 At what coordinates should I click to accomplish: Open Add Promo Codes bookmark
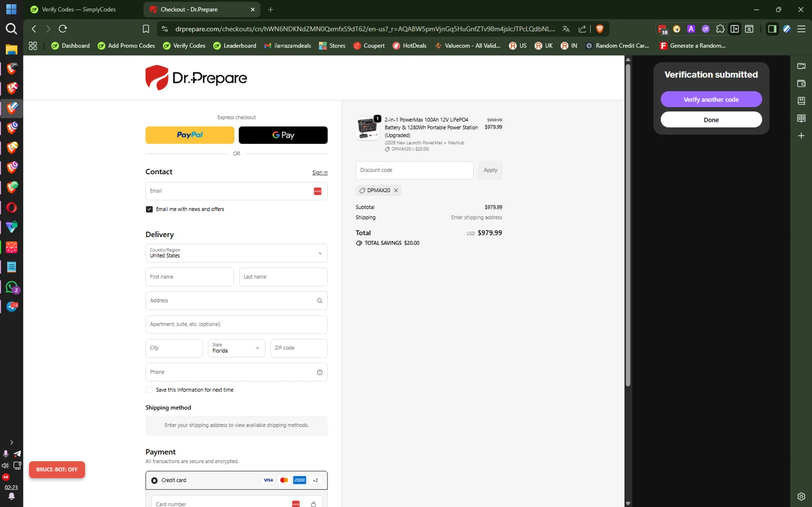(x=126, y=46)
